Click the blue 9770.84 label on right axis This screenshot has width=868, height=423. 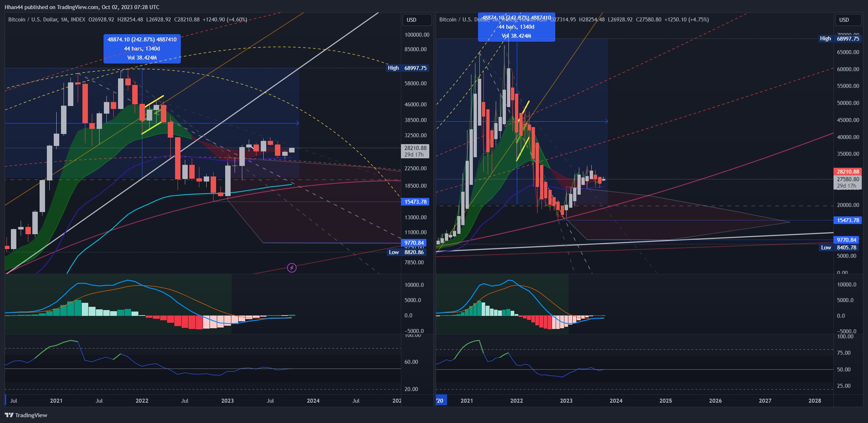(846, 240)
